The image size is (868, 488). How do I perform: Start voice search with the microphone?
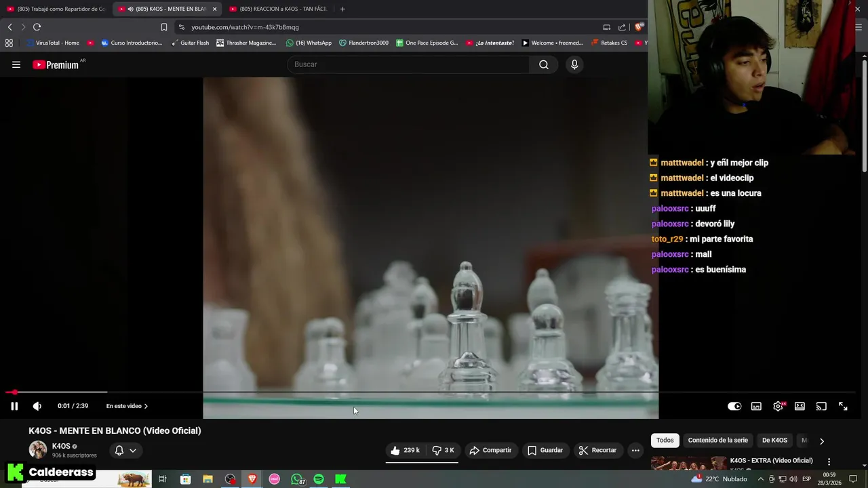coord(574,64)
